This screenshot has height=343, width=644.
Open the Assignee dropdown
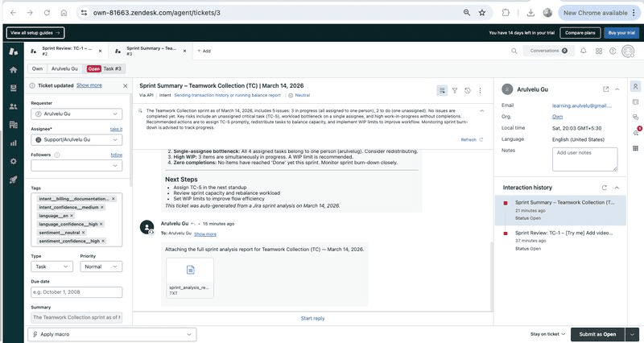[76, 139]
